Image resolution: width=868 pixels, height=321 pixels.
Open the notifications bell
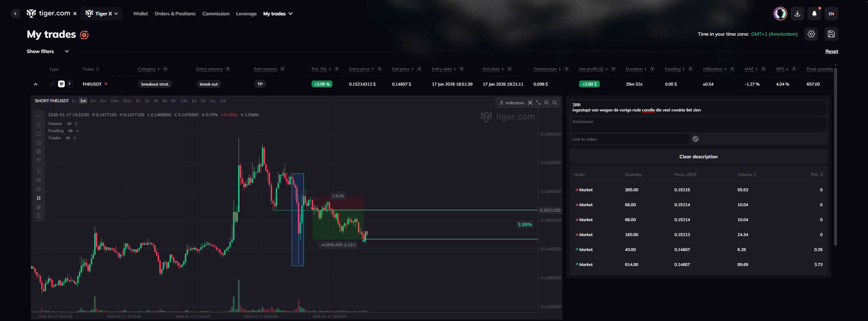[814, 14]
